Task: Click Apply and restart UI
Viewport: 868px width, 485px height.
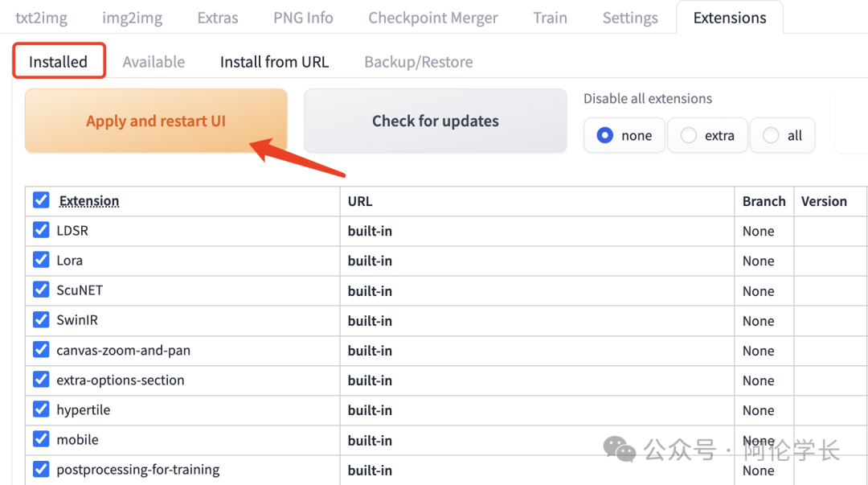Action: (156, 121)
